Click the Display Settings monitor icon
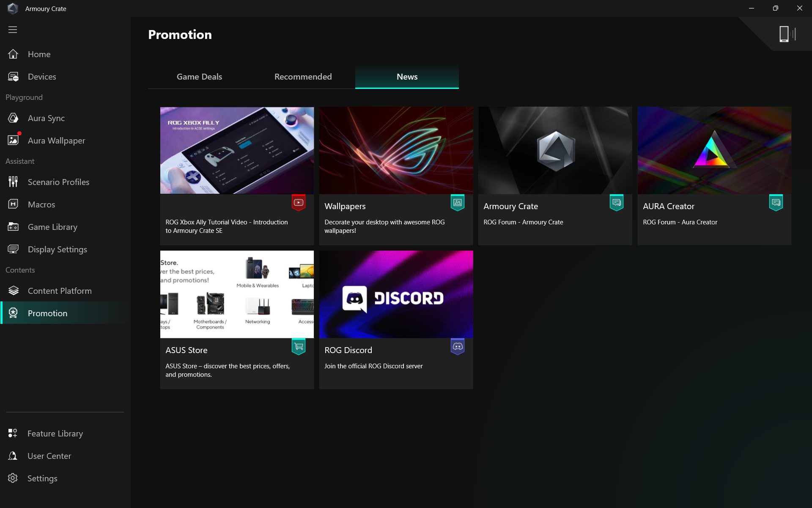The width and height of the screenshot is (812, 508). coord(13,249)
